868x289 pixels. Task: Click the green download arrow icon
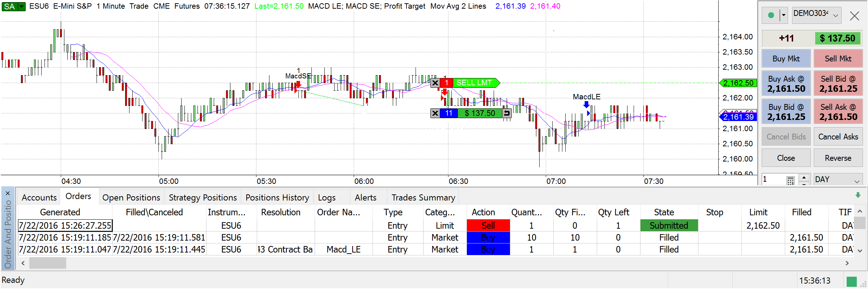coord(858,195)
